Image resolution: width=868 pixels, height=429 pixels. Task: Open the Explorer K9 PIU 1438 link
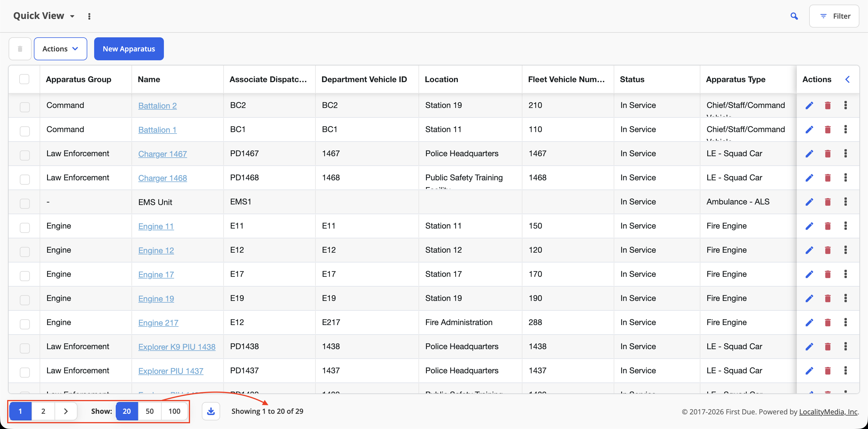click(x=177, y=347)
